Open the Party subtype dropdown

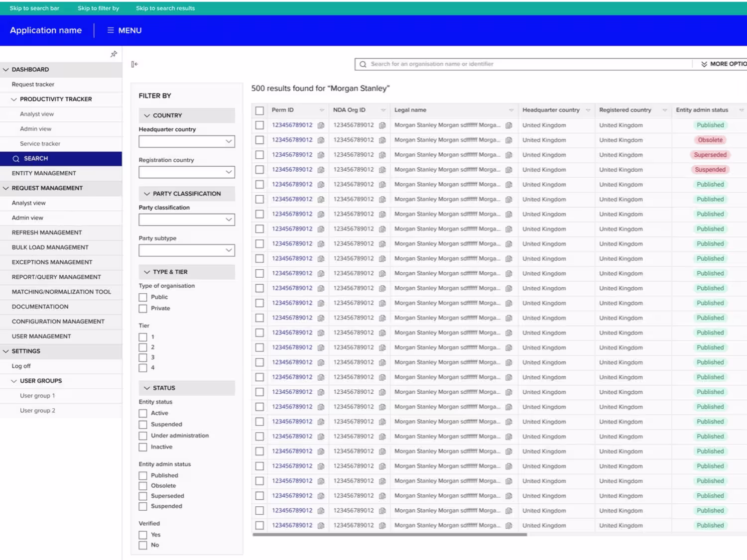[x=187, y=250]
